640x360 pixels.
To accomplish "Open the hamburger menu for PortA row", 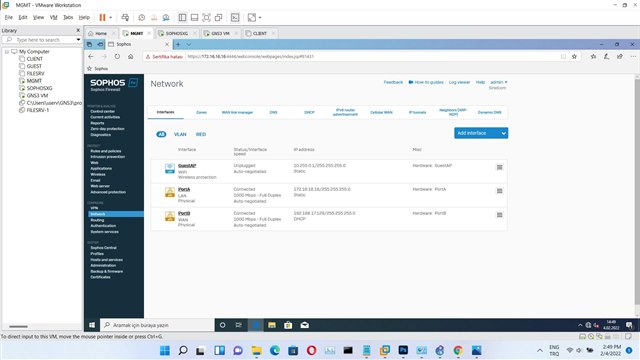I will pyautogui.click(x=499, y=191).
